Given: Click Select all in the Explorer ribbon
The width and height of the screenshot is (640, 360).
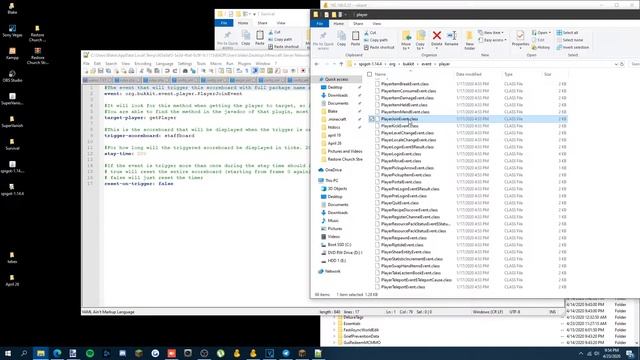Looking at the screenshot, I should point(567,33).
